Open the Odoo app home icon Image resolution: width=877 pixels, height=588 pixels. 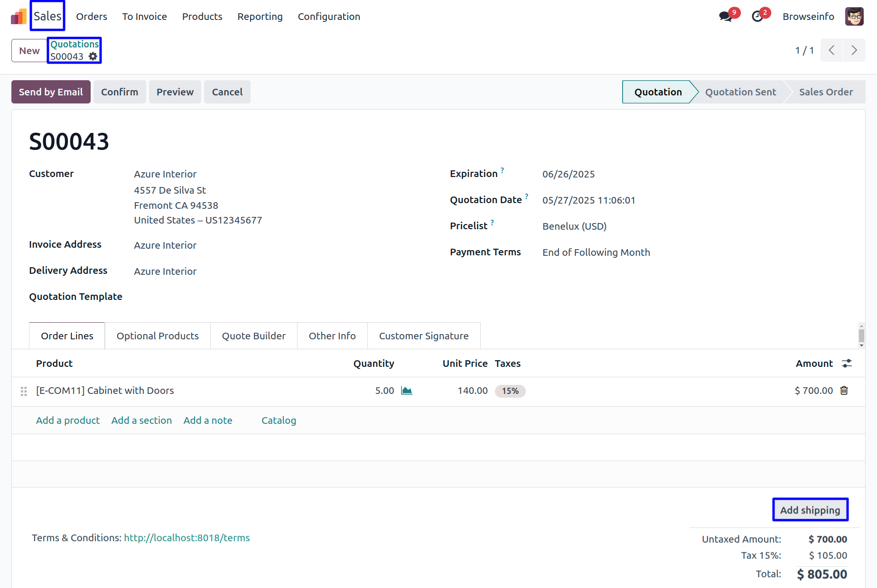(19, 17)
